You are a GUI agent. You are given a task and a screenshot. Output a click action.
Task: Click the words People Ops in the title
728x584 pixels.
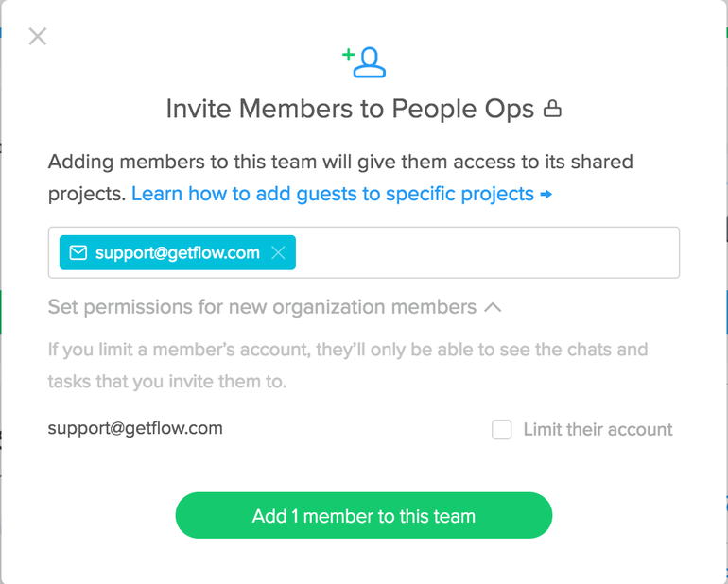(463, 109)
